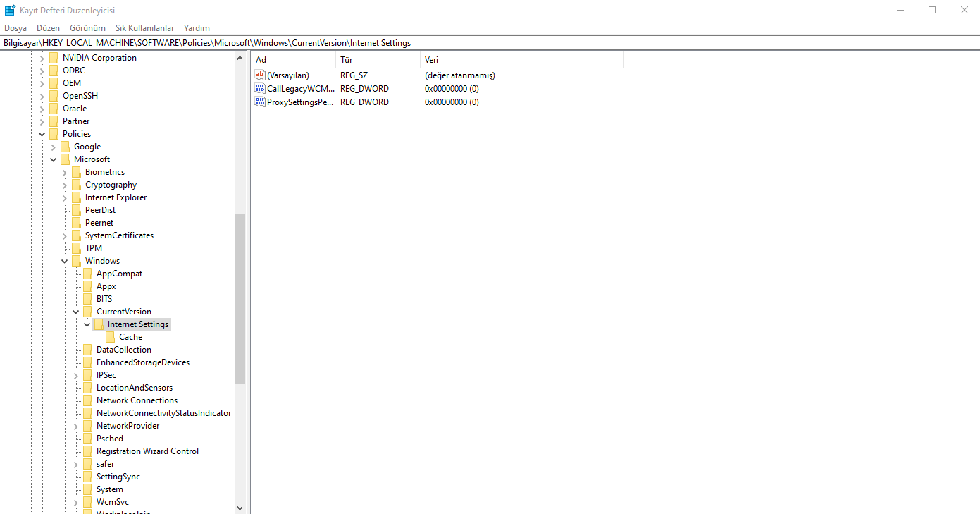Collapse the Internet Settings key
This screenshot has width=980, height=514.
click(87, 324)
